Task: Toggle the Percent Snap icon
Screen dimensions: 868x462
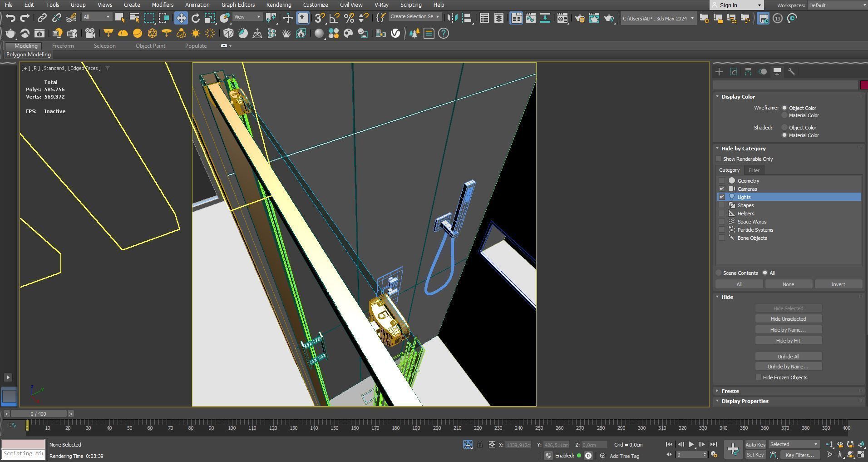Action: (x=349, y=18)
